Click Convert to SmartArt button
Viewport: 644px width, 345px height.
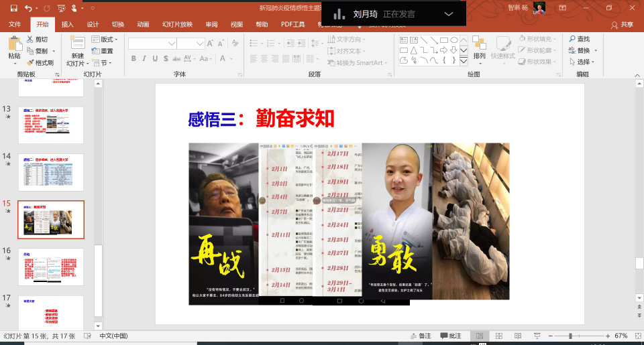click(357, 63)
